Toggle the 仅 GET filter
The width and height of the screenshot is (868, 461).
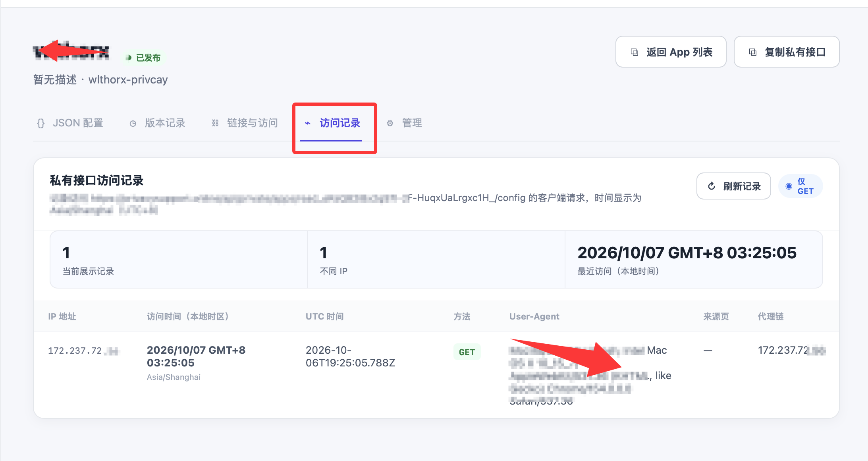point(800,186)
